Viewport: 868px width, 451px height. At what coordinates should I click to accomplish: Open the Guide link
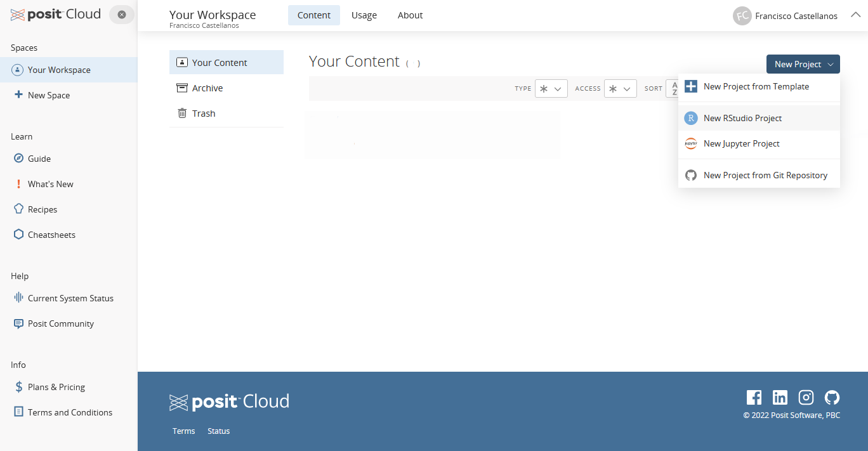click(x=39, y=159)
